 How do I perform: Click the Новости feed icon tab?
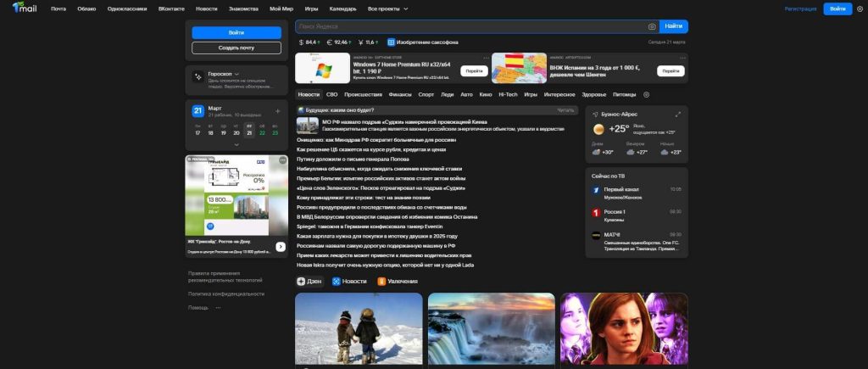pos(336,282)
